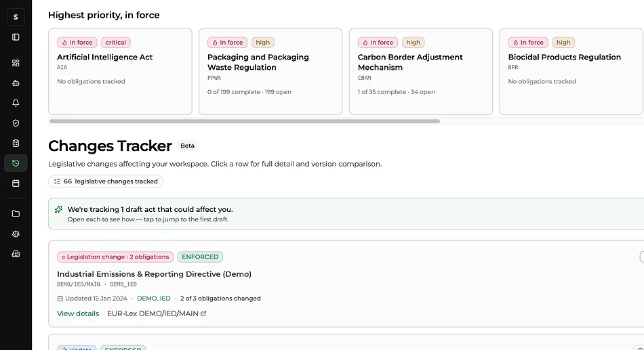The height and width of the screenshot is (350, 644).
Task: Click the critical badge on AI Act
Action: [x=116, y=42]
